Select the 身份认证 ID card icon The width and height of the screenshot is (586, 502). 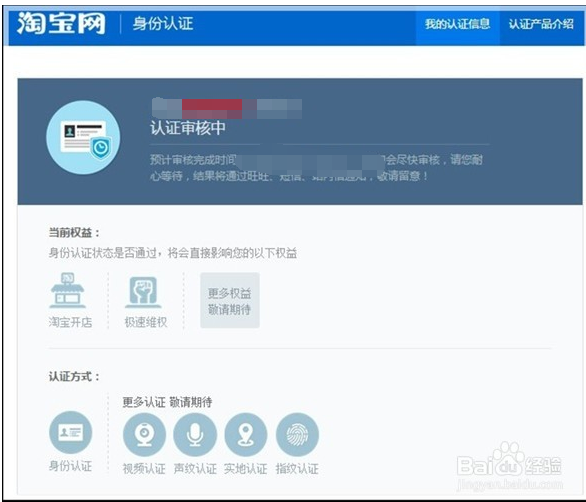[x=71, y=432]
